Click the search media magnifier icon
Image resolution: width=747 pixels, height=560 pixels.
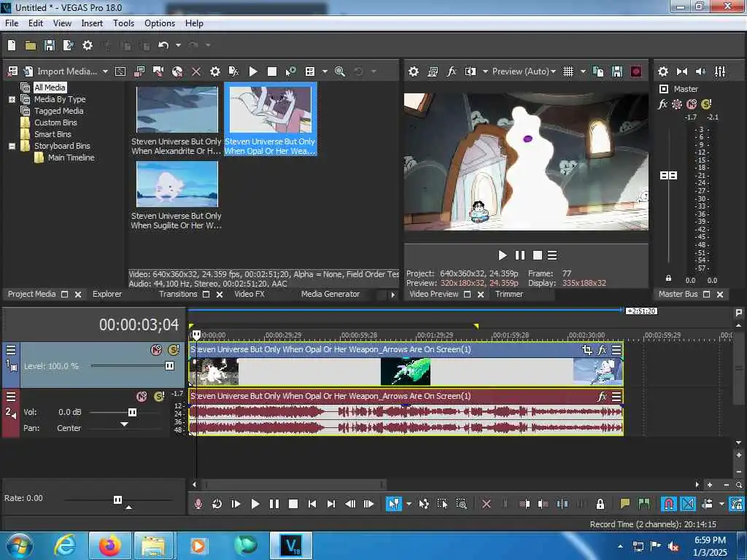pos(340,71)
